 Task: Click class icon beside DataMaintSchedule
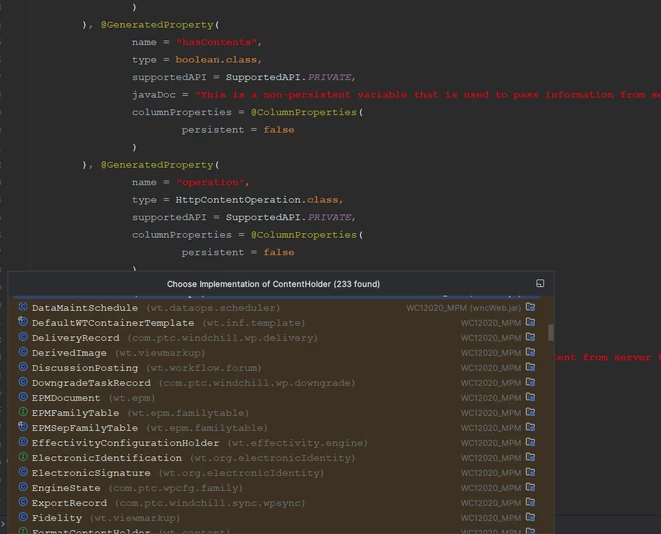click(23, 307)
